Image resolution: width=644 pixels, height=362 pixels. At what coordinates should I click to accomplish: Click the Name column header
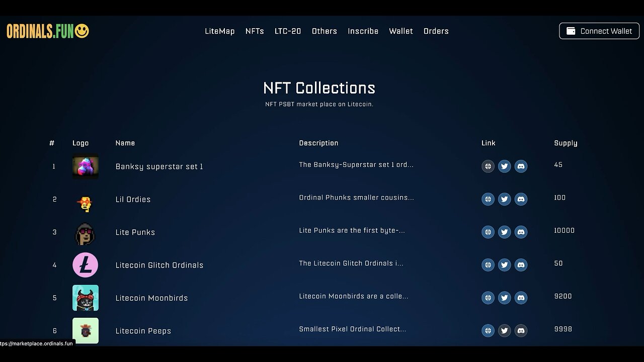click(125, 143)
